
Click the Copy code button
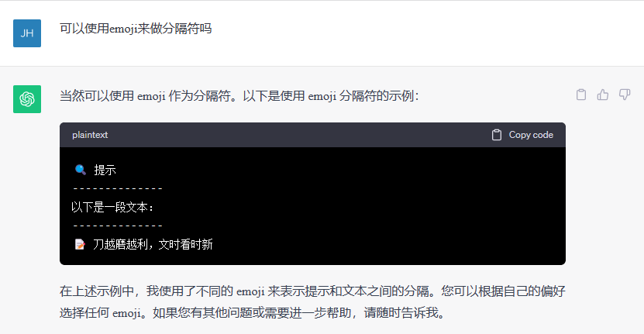tap(522, 135)
